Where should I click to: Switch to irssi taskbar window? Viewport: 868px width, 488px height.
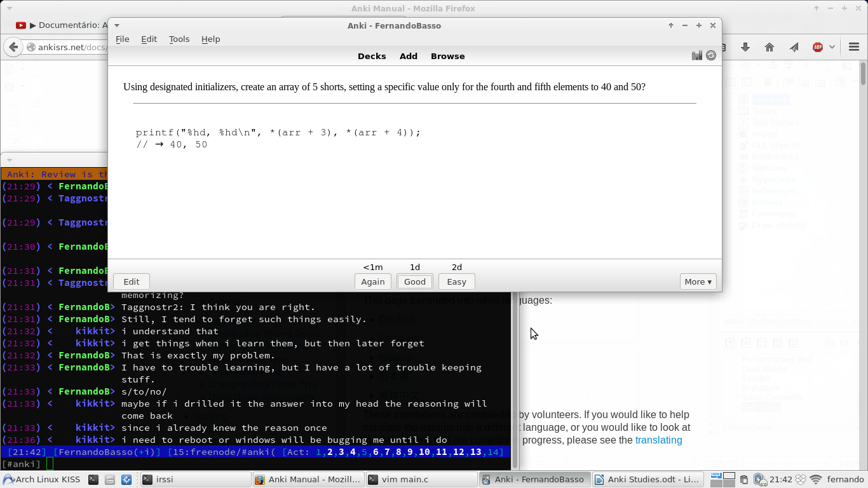(194, 480)
